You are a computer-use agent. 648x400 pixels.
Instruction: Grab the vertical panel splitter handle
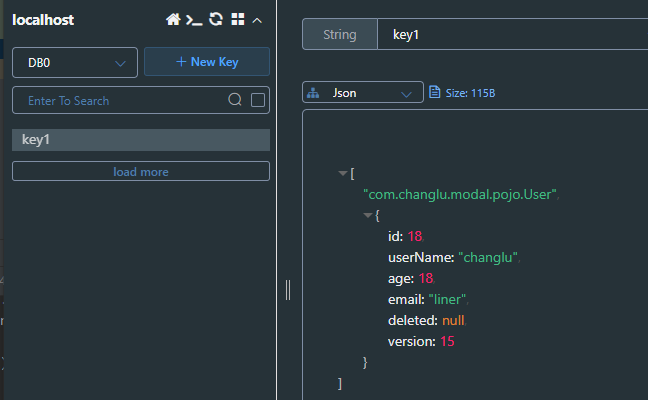(288, 290)
